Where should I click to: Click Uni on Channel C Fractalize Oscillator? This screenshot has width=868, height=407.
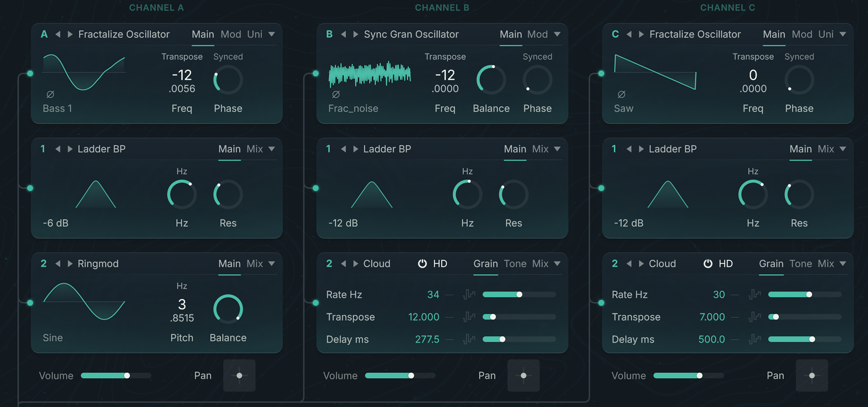(827, 34)
